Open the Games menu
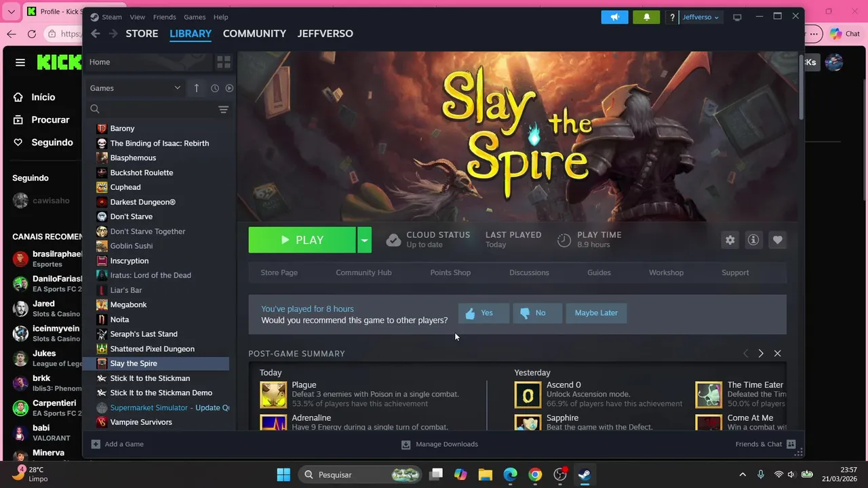The image size is (868, 488). 195,17
